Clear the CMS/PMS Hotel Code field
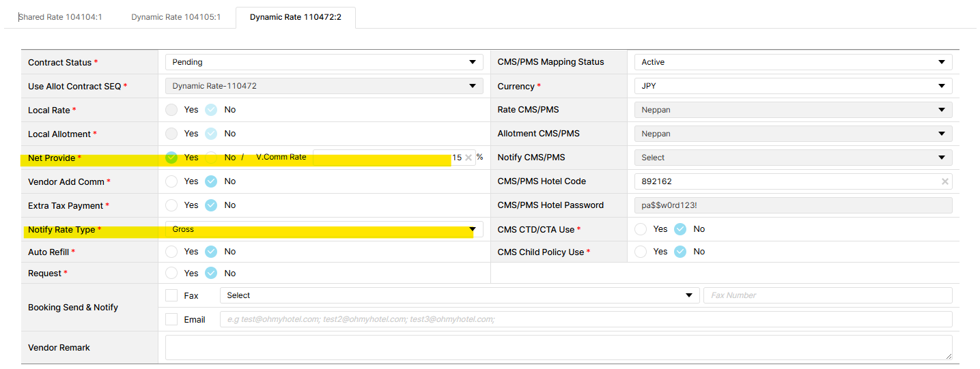Image resolution: width=980 pixels, height=369 pixels. [x=944, y=181]
